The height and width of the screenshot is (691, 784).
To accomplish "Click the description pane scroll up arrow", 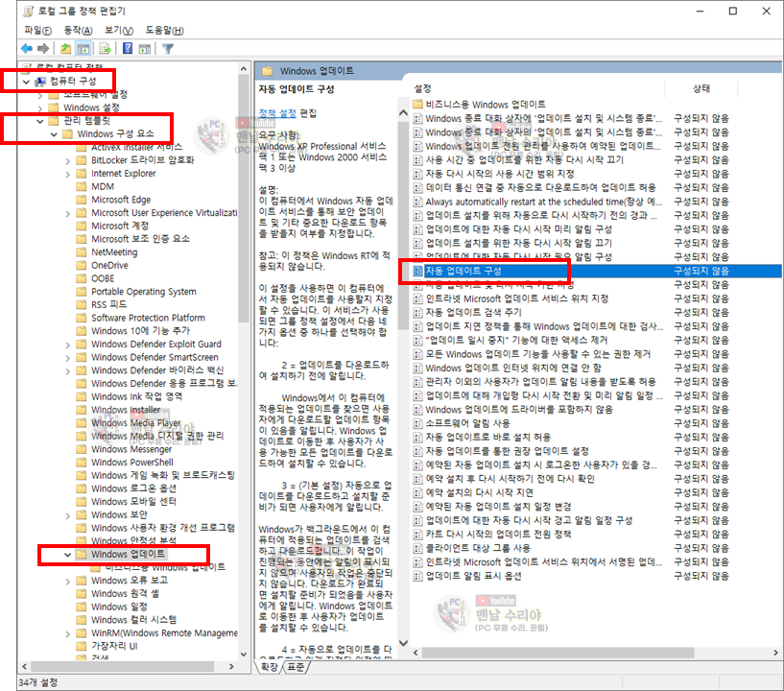I will [x=403, y=113].
